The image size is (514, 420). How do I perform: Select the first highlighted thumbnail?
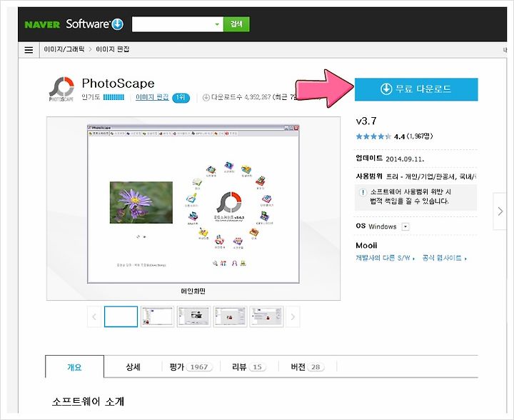pos(121,316)
